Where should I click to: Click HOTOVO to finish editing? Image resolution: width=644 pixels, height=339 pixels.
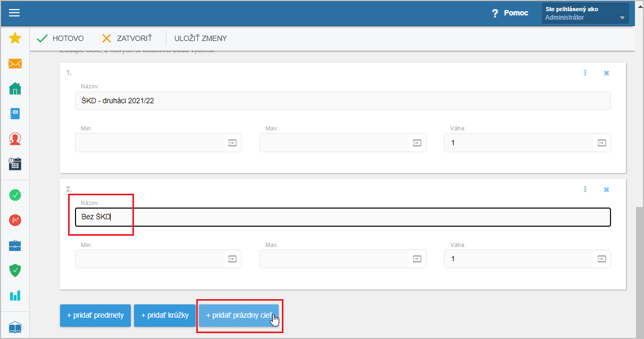coord(60,38)
